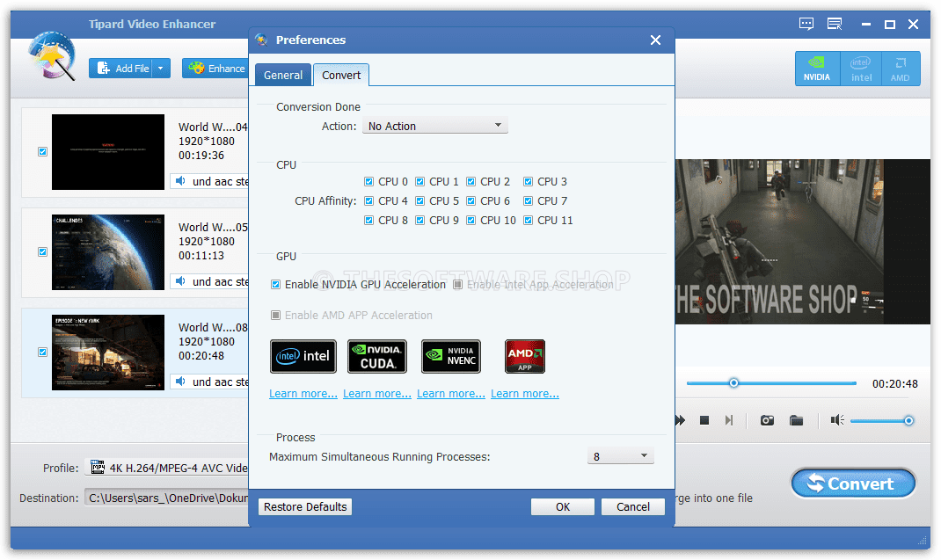Open Learn more link under AMD APP
Viewport: 941px width, 560px height.
pos(524,394)
